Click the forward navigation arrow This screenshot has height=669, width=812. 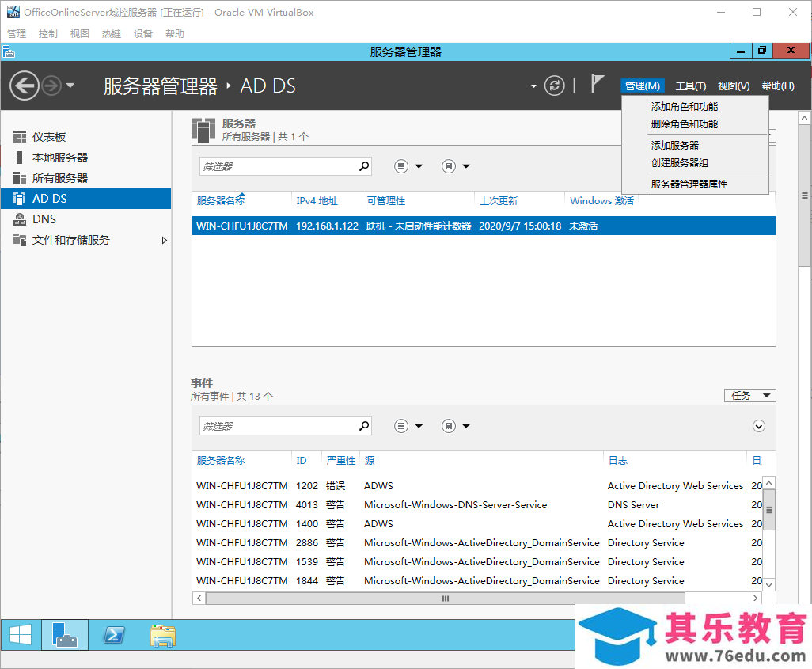click(x=51, y=86)
